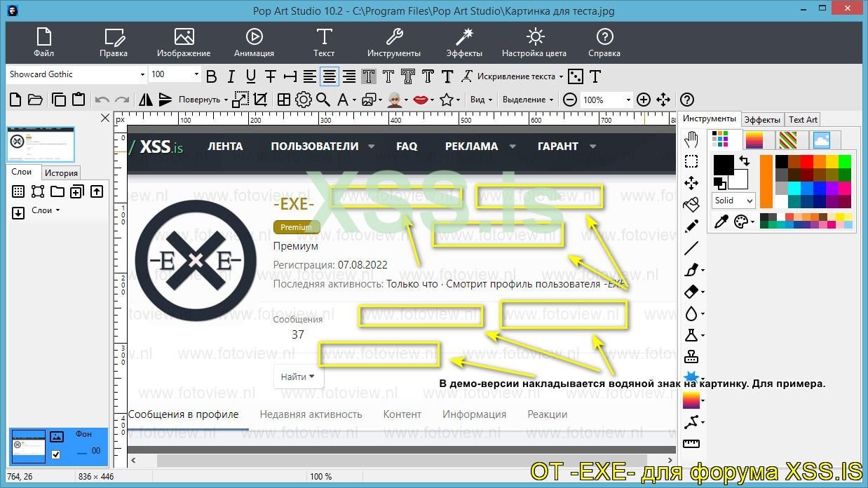Align text to the left
Screen dimensions: 868x488
click(310, 76)
